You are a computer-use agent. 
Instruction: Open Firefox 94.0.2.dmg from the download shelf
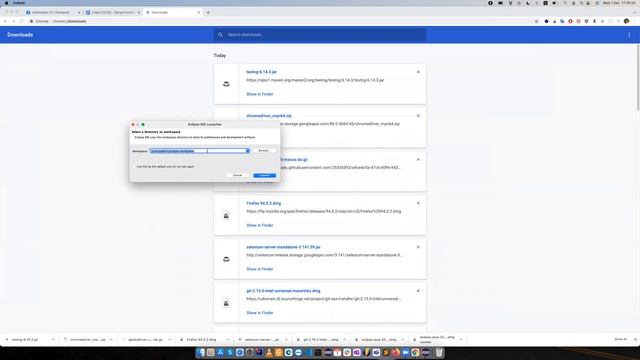click(201, 340)
